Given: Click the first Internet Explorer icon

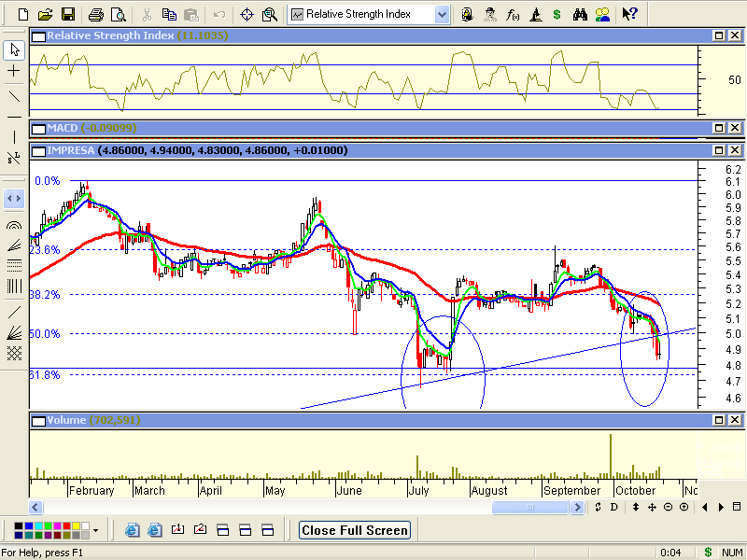Looking at the screenshot, I should pos(132,530).
